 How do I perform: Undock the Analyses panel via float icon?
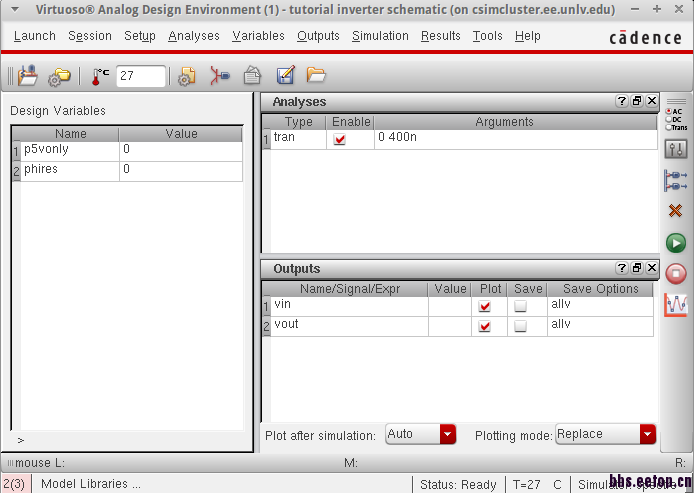pyautogui.click(x=637, y=101)
